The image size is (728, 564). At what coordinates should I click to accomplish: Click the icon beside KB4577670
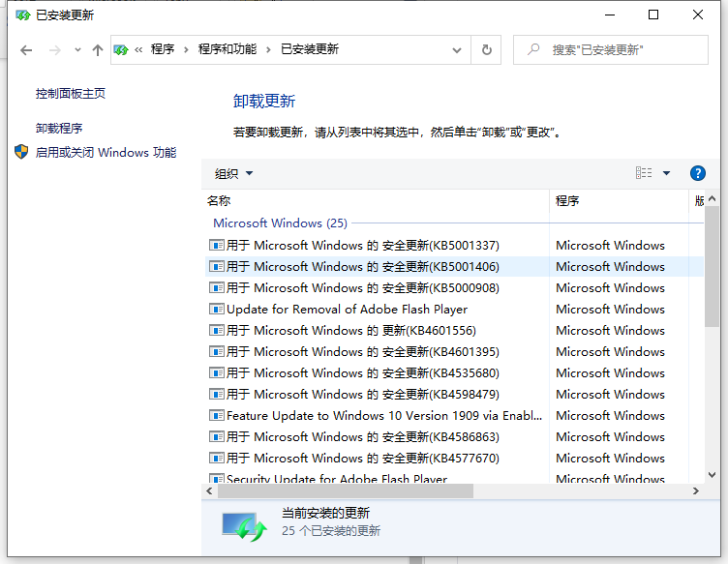216,459
